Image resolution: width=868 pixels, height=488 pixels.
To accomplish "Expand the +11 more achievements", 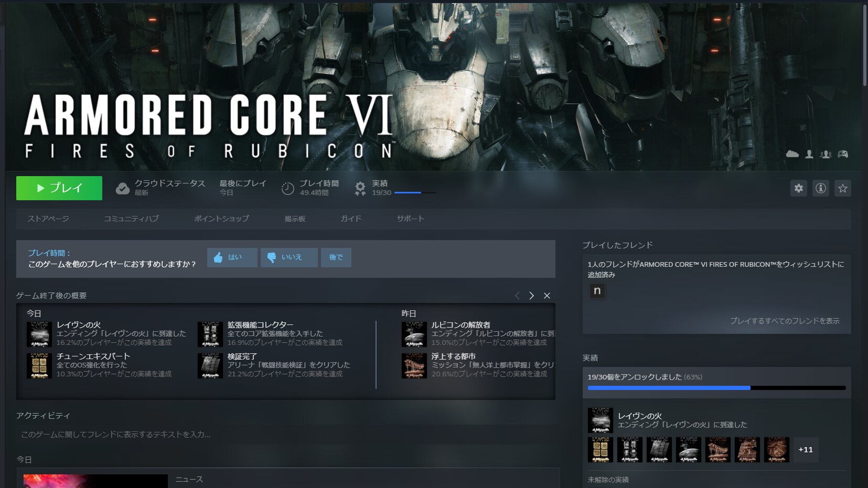I will pyautogui.click(x=805, y=450).
